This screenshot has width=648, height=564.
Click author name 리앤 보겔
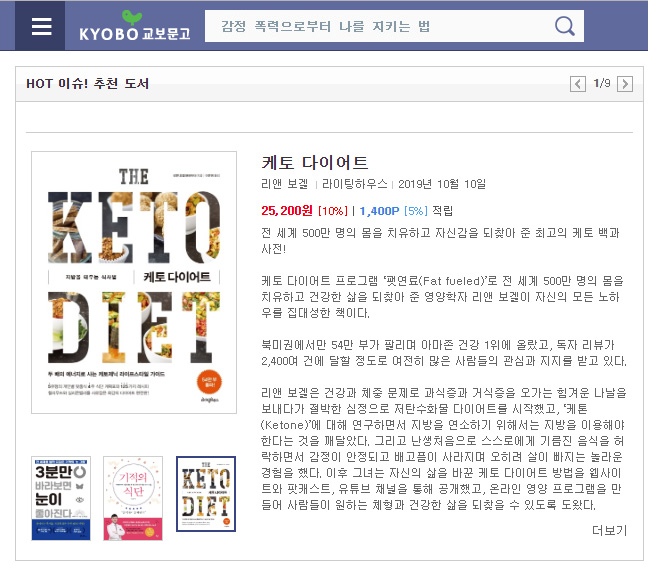(x=285, y=183)
